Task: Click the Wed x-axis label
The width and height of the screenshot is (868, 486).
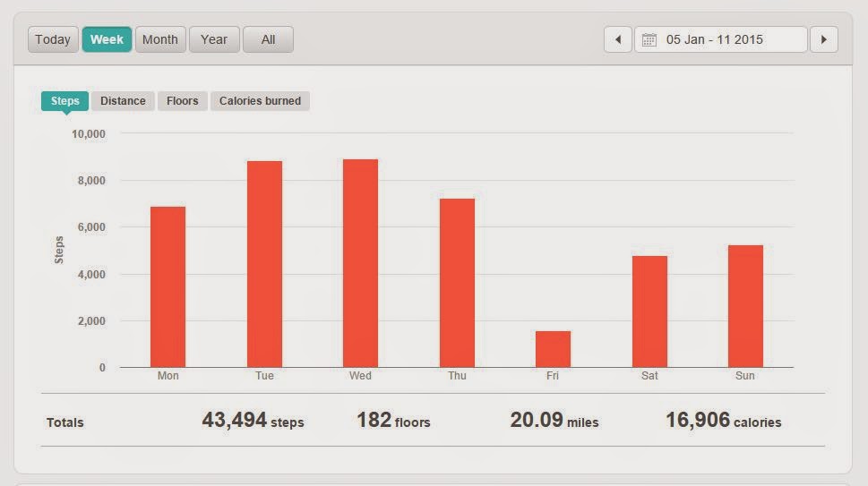Action: 360,375
